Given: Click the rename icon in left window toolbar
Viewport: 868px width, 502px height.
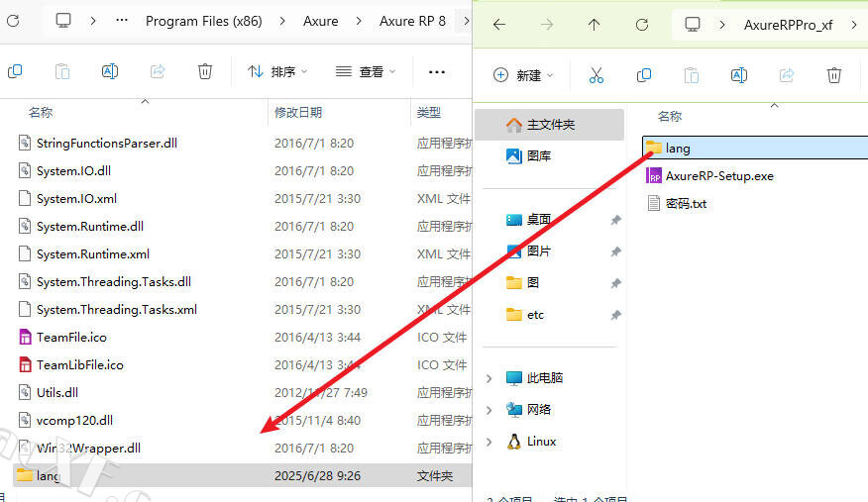Looking at the screenshot, I should 110,71.
